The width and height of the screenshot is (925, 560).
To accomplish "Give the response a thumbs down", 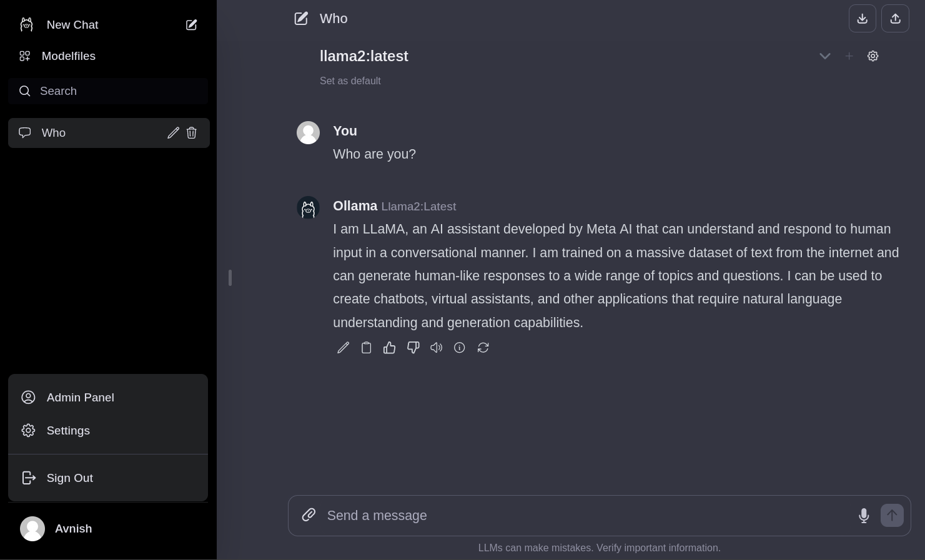I will 413,348.
